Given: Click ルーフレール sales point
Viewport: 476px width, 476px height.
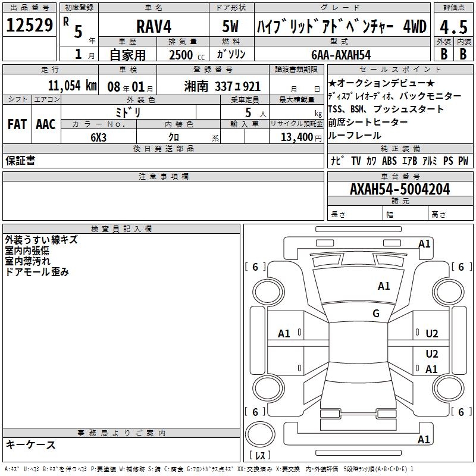Looking at the screenshot, I should pos(355,136).
